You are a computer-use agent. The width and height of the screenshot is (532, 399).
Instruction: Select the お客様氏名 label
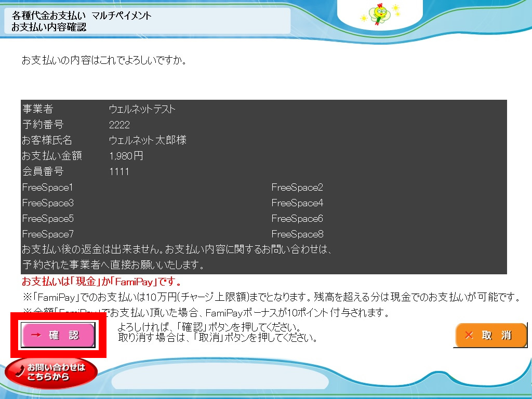[x=47, y=140]
